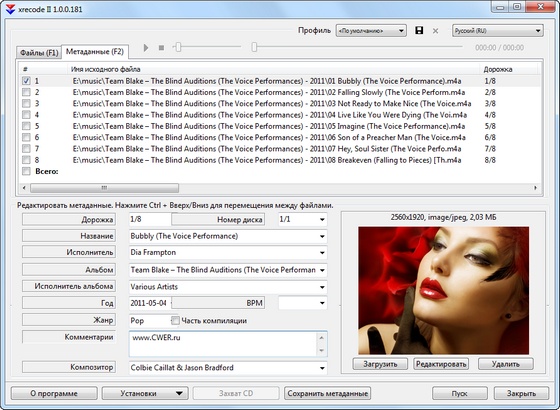Click the comments box's down scroll arrow
Image resolution: width=560 pixels, height=410 pixels.
[x=321, y=350]
